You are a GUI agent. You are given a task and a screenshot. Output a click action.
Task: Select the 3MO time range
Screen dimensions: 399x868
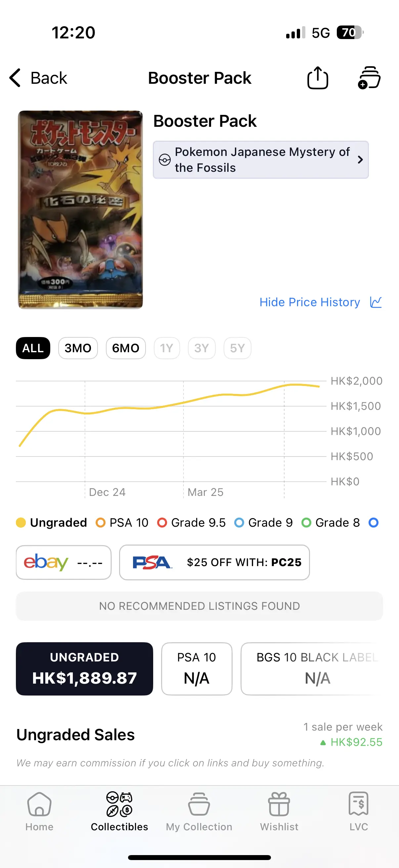(x=78, y=348)
